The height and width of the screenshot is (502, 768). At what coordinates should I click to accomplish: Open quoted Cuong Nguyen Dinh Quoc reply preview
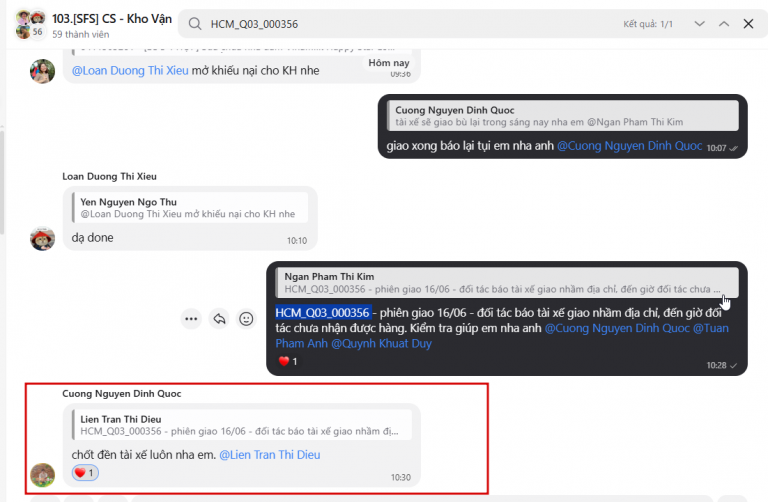(562, 116)
